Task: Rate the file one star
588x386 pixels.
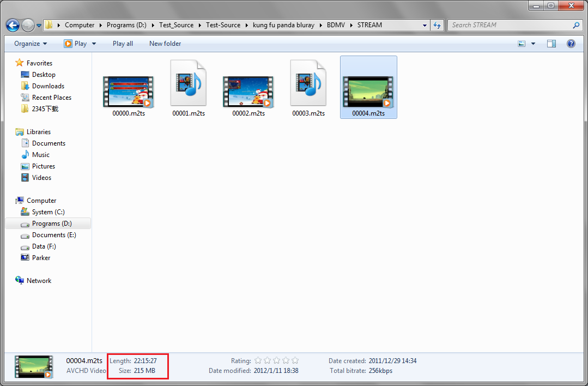Action: coord(258,360)
